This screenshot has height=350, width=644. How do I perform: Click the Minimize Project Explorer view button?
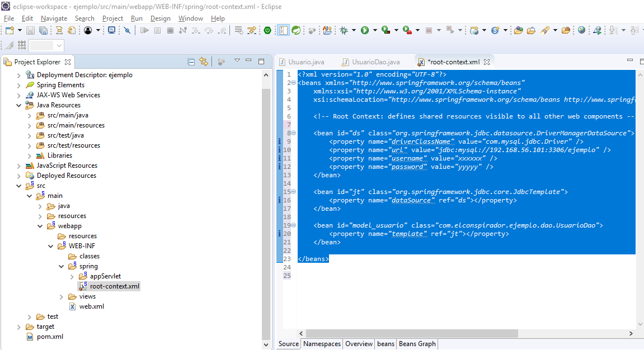pyautogui.click(x=248, y=61)
